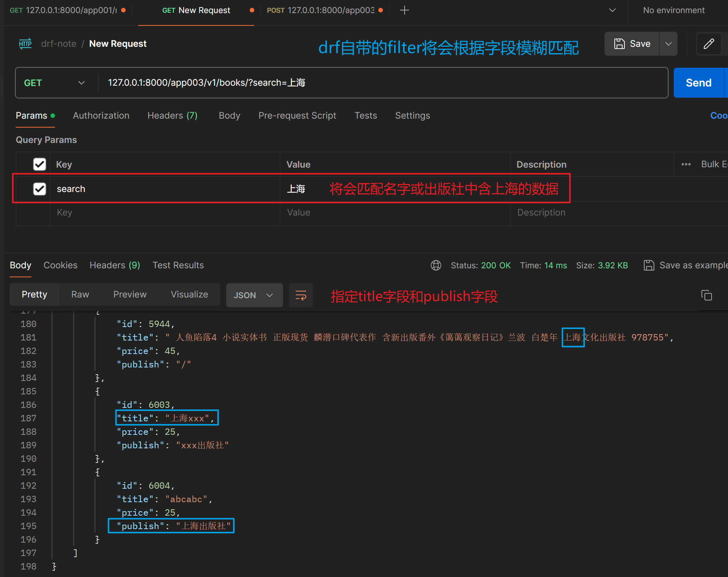This screenshot has height=577, width=728.
Task: Click the "price": 45 line
Action: [148, 351]
